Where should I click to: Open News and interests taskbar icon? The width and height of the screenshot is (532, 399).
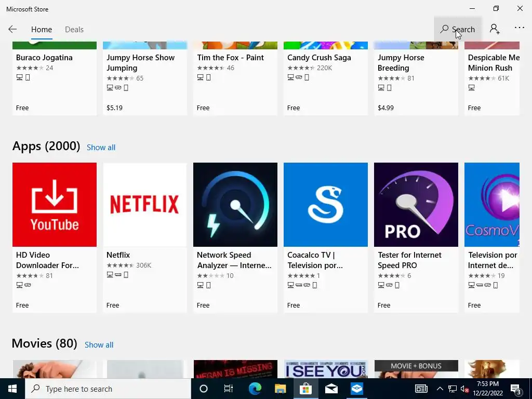(421, 389)
